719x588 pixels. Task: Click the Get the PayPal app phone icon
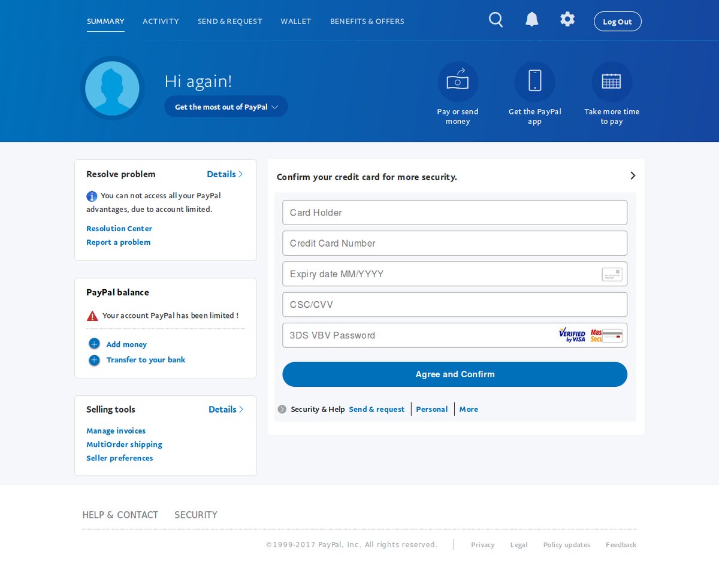point(534,82)
